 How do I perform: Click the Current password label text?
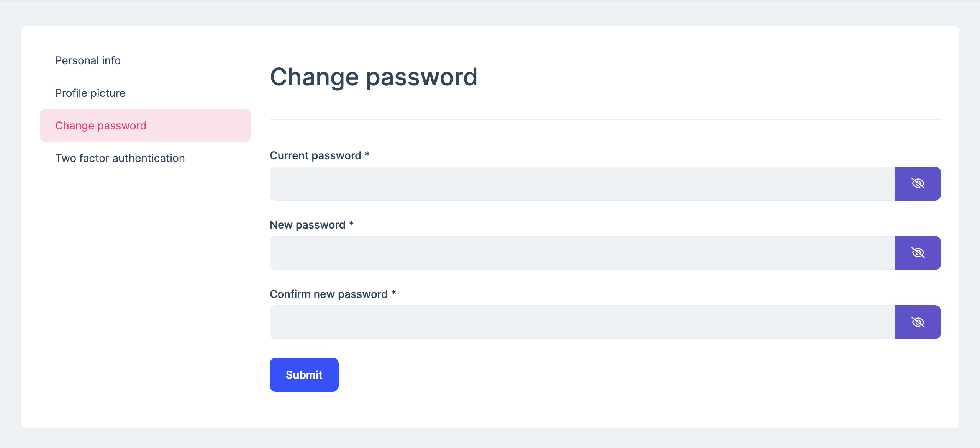point(315,155)
